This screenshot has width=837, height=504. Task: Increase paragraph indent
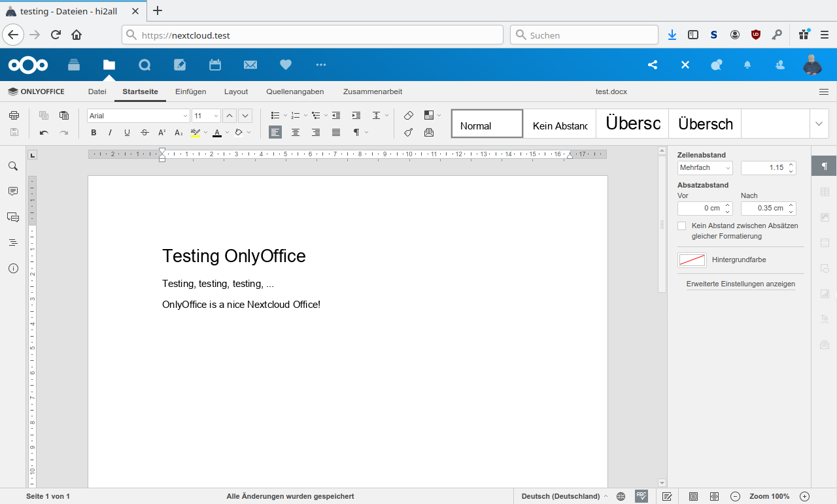pyautogui.click(x=356, y=116)
